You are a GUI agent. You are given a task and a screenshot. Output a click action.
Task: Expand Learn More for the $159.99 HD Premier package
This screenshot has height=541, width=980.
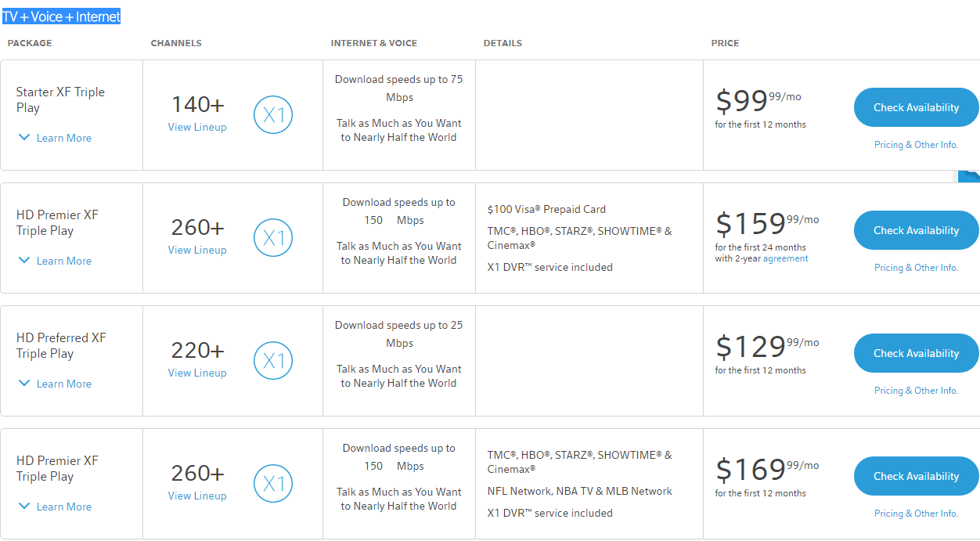[55, 261]
